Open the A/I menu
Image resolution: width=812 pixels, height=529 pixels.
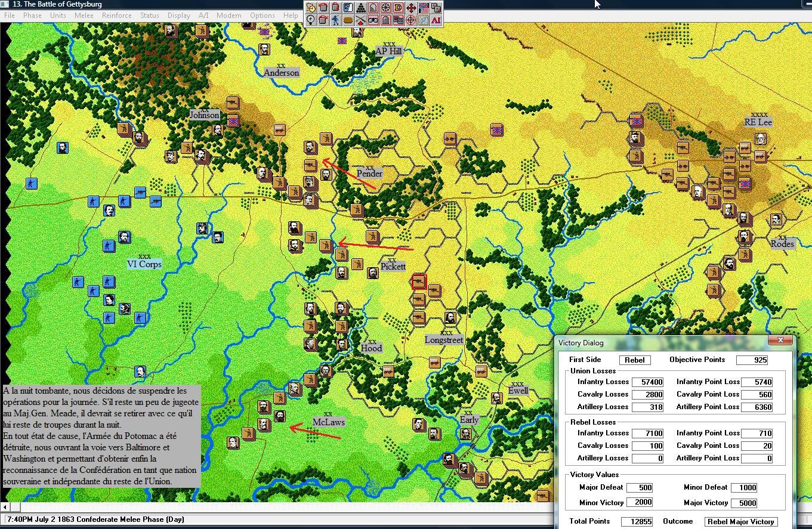[203, 16]
